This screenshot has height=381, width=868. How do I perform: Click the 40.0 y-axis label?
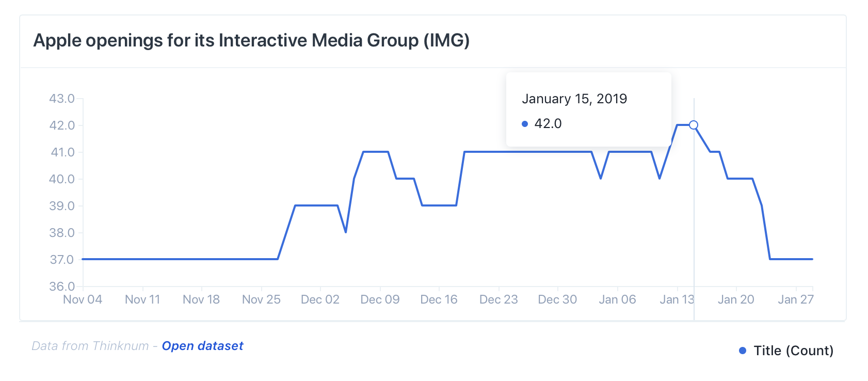(62, 179)
